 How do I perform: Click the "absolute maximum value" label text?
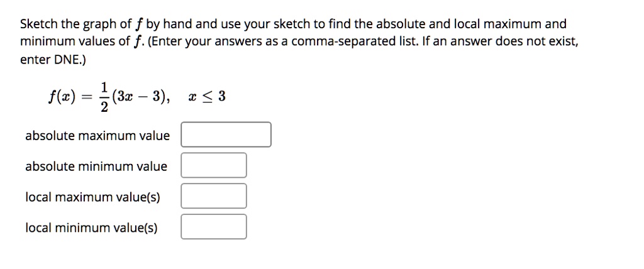(97, 136)
